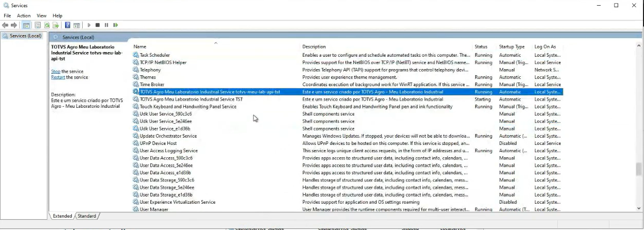Screen dimensions: 644x230
Task: Switch to the Extended tab
Action: coord(62,216)
